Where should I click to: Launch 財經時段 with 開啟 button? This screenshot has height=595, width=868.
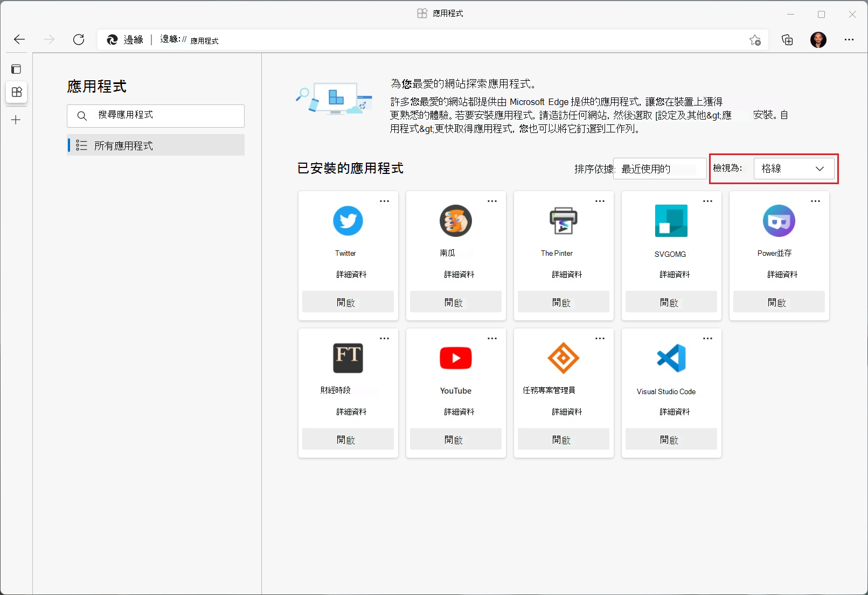pos(348,439)
